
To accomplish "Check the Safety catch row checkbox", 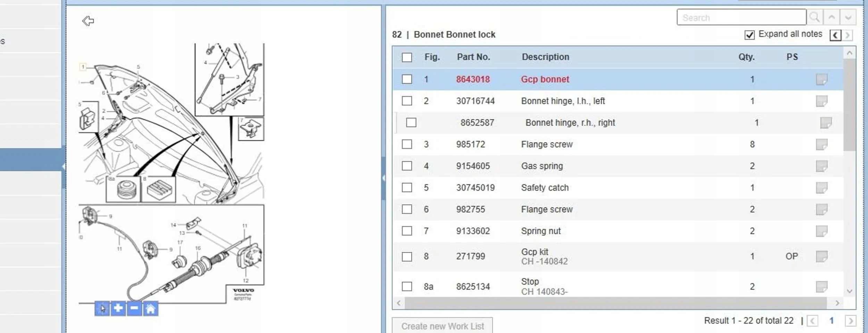I will pos(407,188).
